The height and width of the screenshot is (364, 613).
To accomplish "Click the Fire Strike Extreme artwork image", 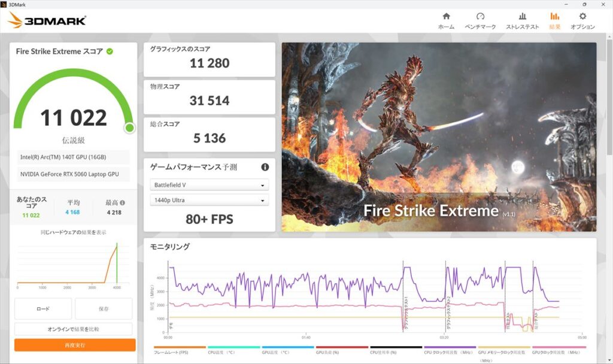I will [439, 137].
